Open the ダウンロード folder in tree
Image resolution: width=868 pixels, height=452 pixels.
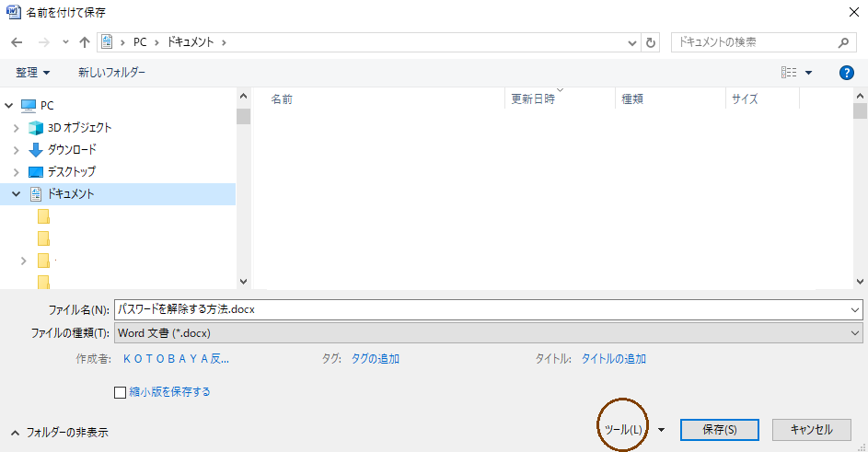pos(71,150)
